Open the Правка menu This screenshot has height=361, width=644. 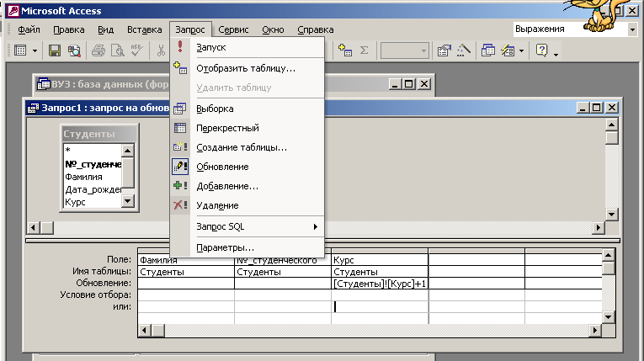[x=69, y=29]
